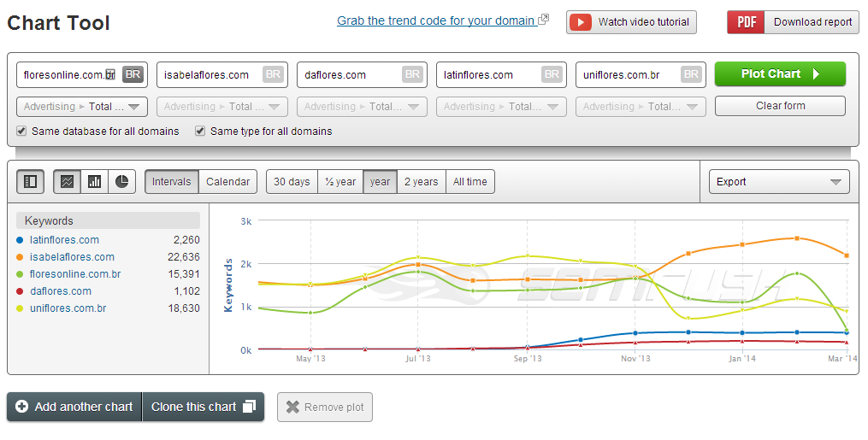The width and height of the screenshot is (868, 440).
Task: Click the BR badge in uniflores.com.br field
Action: click(691, 75)
